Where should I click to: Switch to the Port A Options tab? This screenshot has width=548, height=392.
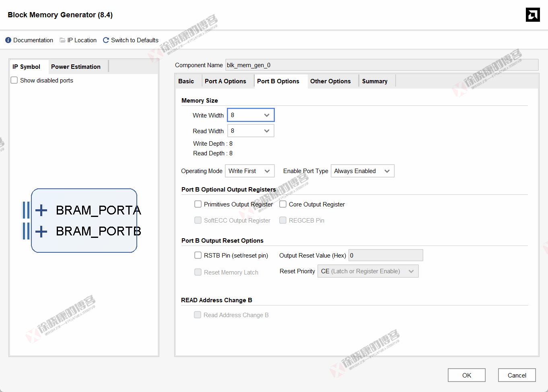[x=225, y=81]
